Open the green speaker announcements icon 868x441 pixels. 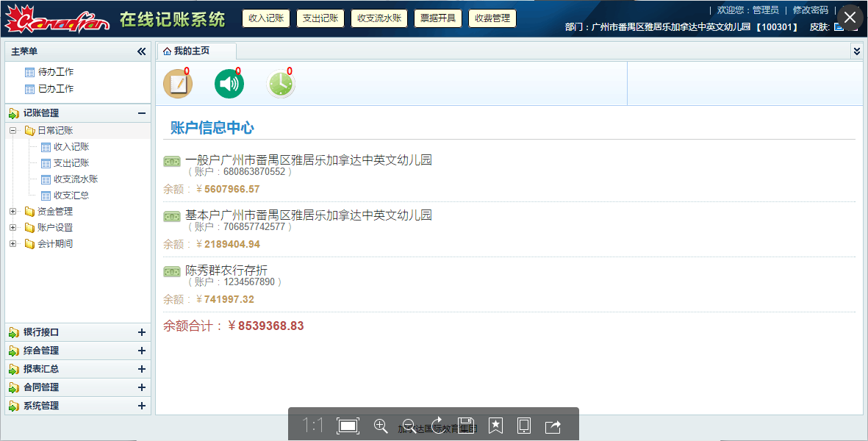pyautogui.click(x=229, y=84)
